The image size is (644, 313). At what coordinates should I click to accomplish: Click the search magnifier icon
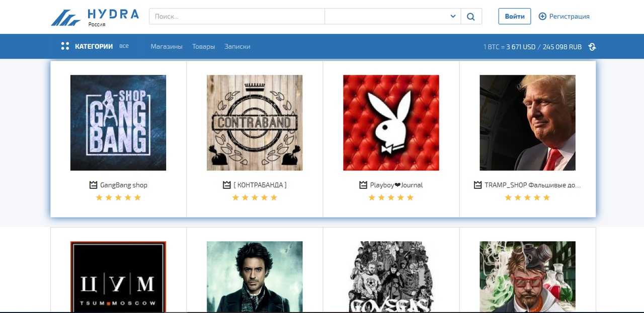[x=471, y=17]
